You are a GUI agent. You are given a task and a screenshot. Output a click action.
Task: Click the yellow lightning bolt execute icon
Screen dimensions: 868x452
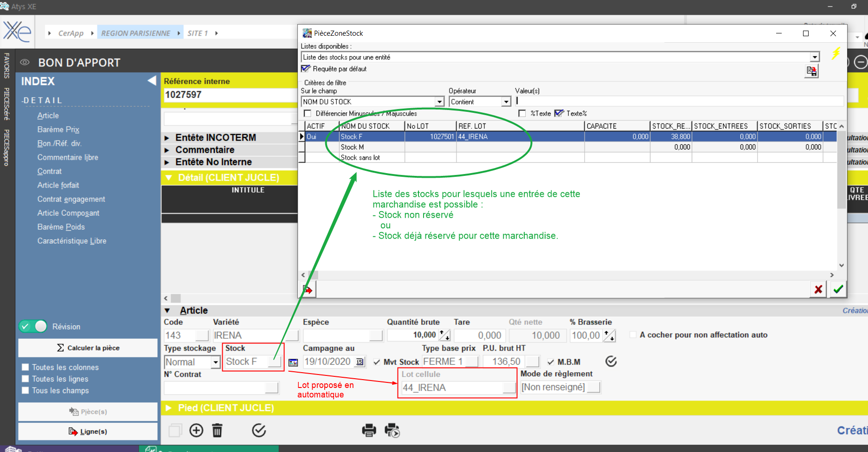836,53
